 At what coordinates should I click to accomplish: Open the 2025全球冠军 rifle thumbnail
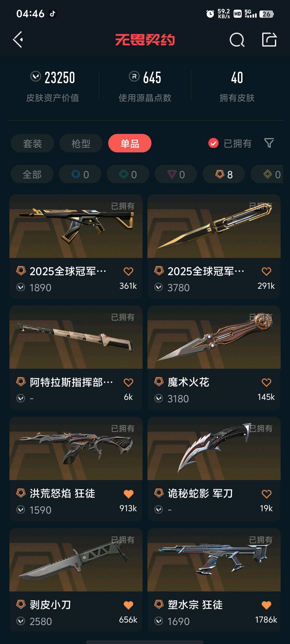pos(76,226)
